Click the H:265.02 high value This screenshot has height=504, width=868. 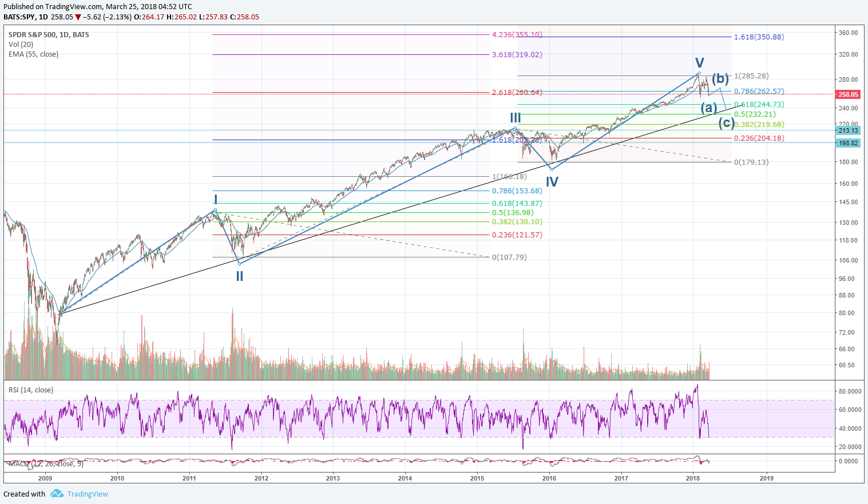pyautogui.click(x=181, y=17)
